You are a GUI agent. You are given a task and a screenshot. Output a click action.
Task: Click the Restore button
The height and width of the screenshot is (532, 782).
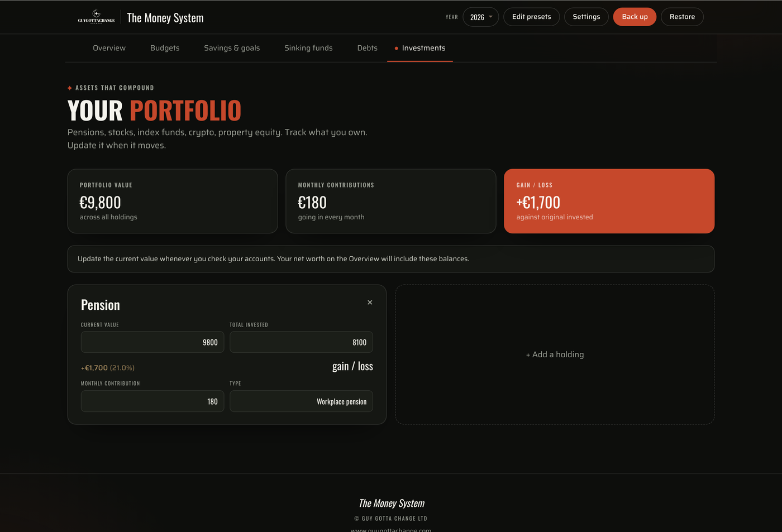point(682,17)
